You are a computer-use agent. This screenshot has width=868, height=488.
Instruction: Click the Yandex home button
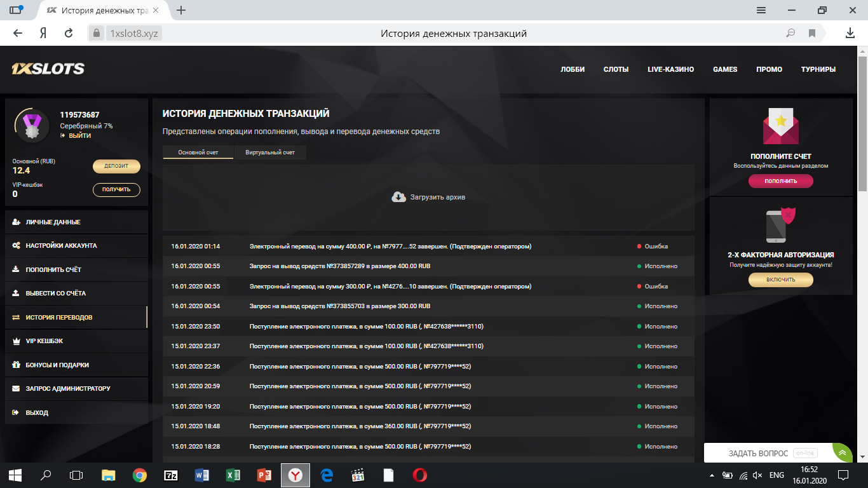coord(43,34)
